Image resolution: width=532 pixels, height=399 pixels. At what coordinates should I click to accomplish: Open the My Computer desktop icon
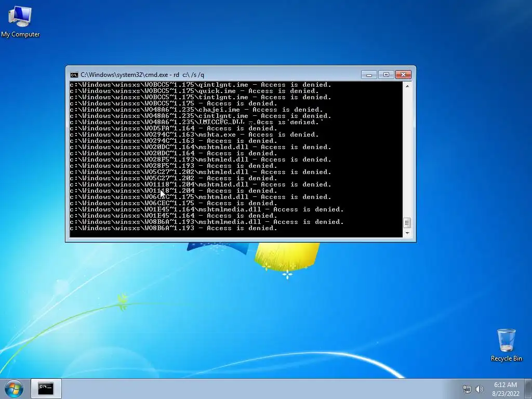pyautogui.click(x=20, y=22)
